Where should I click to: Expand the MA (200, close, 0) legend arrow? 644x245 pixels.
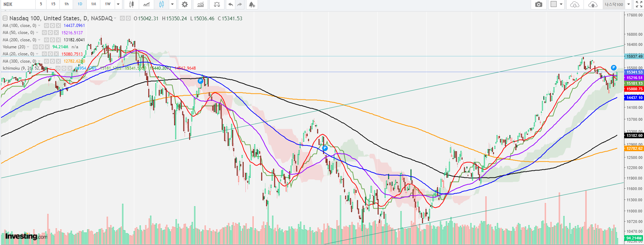tap(39, 40)
